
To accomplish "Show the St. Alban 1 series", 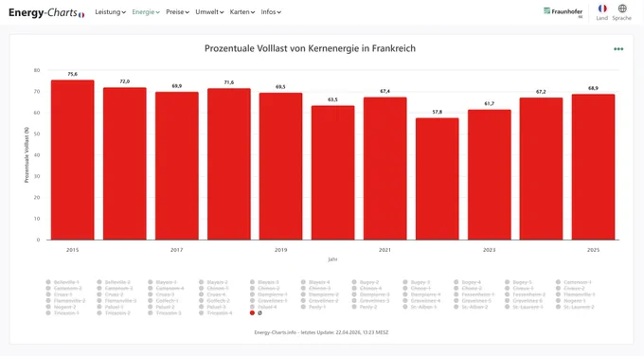I will [420, 307].
